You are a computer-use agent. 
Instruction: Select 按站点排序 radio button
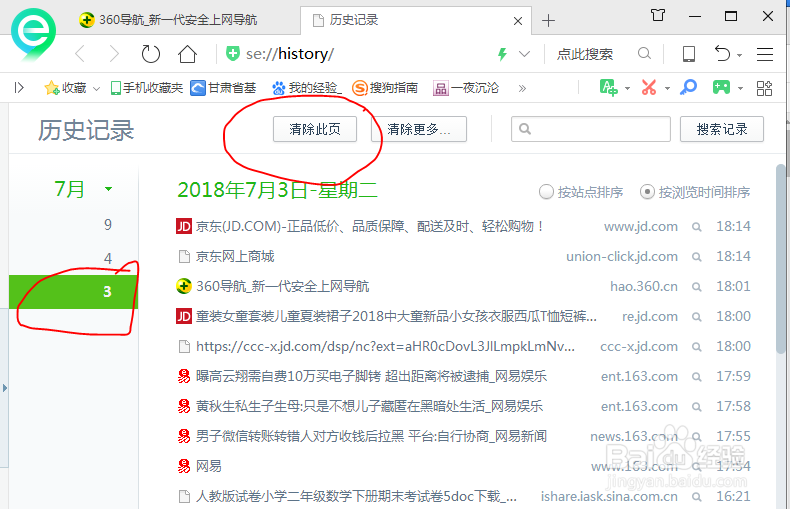(546, 192)
